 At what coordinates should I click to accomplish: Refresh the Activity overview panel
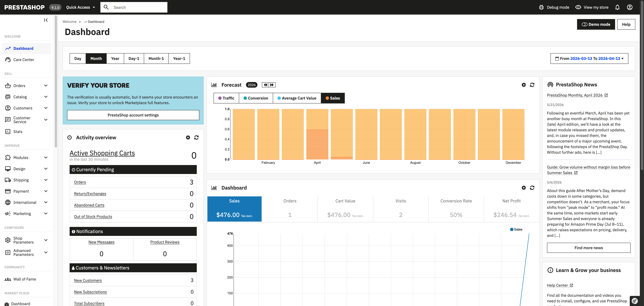click(196, 137)
